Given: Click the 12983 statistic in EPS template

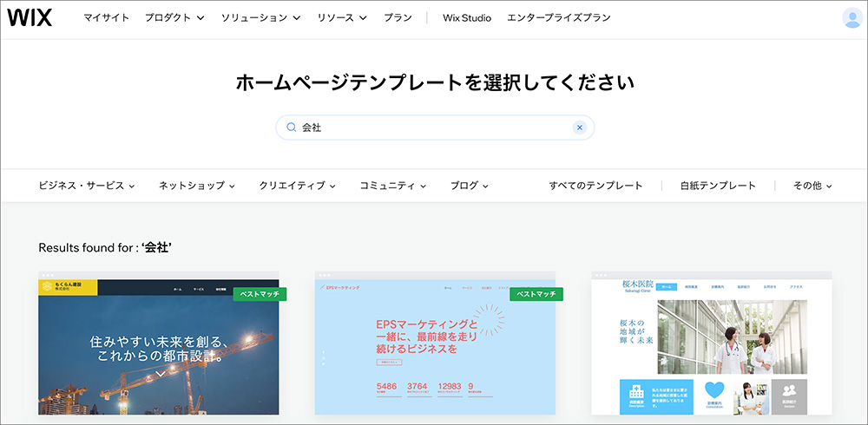Looking at the screenshot, I should (450, 386).
